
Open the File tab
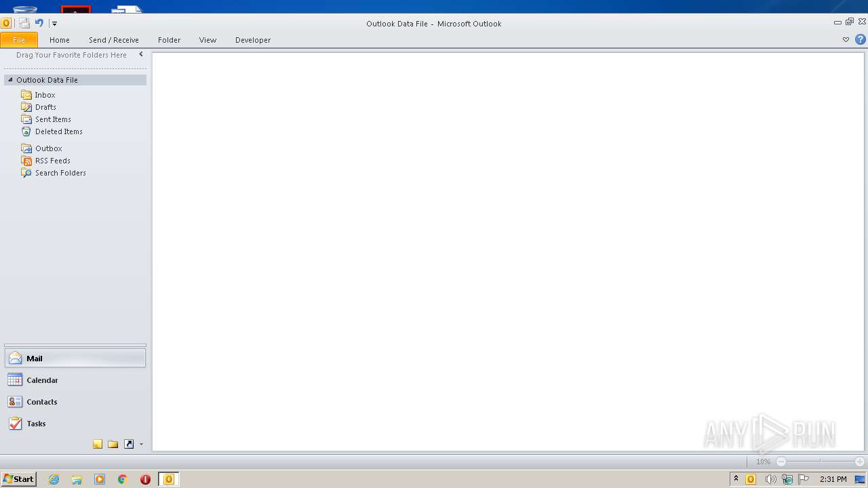[19, 40]
